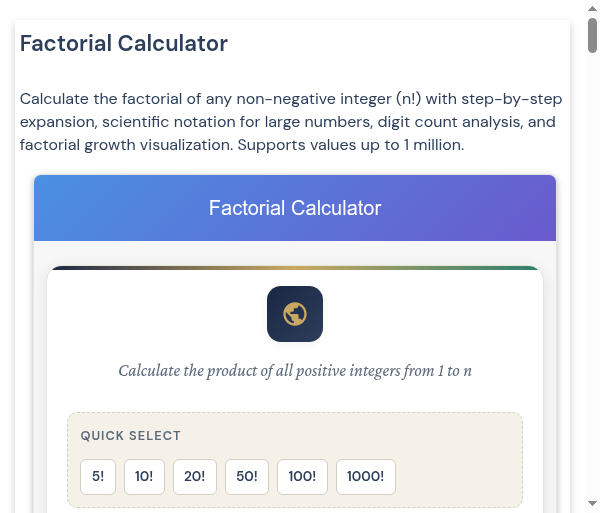Image resolution: width=600 pixels, height=513 pixels.
Task: Select the 50! preset value
Action: (x=247, y=477)
